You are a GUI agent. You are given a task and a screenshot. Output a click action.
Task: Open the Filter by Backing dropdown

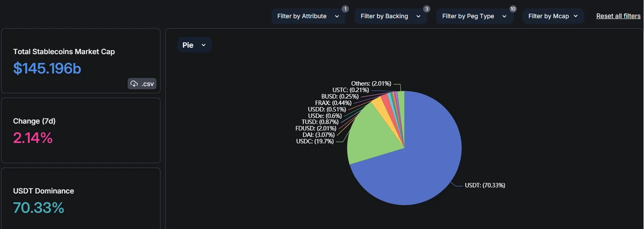(391, 16)
